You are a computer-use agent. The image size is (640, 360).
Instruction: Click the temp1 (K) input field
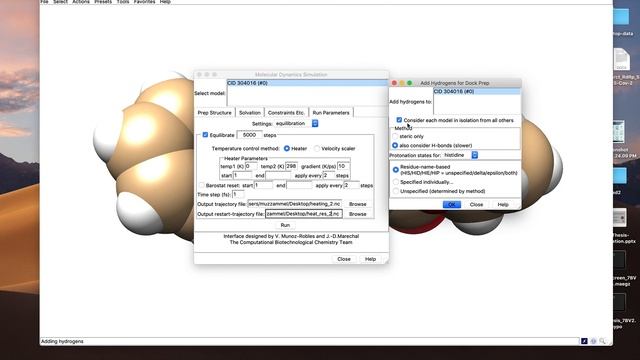(251, 166)
